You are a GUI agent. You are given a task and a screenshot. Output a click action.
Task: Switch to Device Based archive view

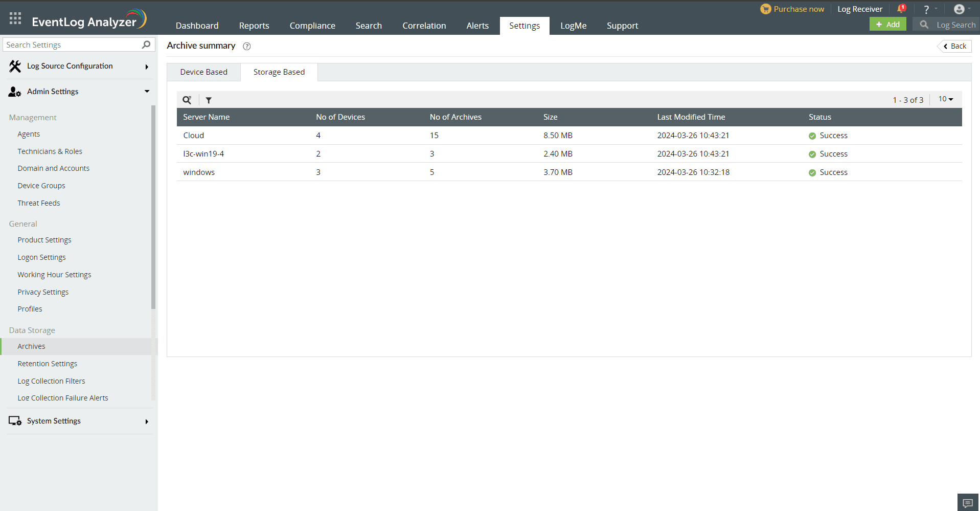click(x=204, y=72)
